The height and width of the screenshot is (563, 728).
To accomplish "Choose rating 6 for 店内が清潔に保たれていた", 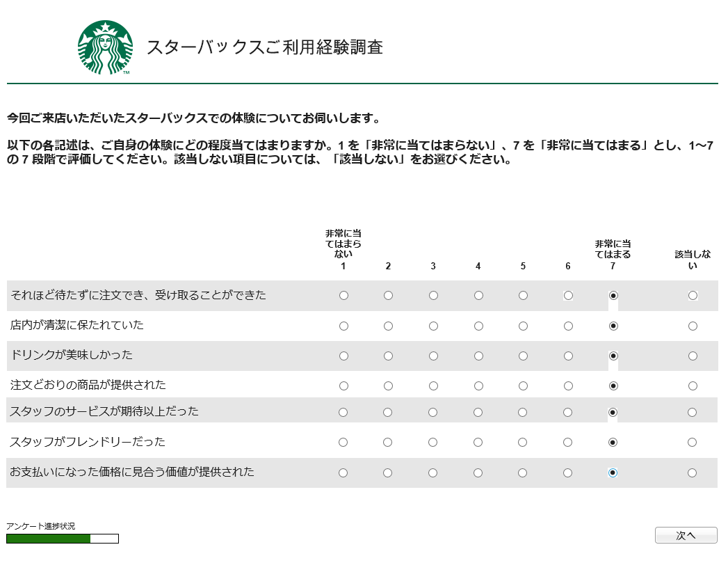I will pyautogui.click(x=568, y=326).
